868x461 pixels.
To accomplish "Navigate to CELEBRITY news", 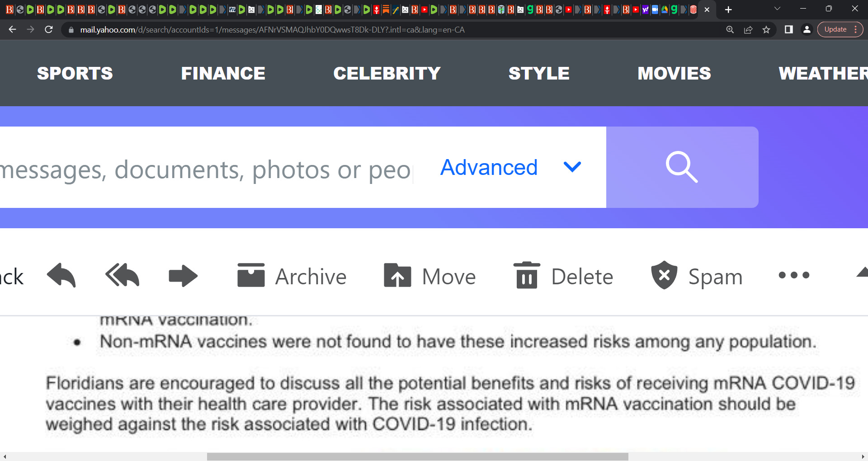I will (387, 73).
